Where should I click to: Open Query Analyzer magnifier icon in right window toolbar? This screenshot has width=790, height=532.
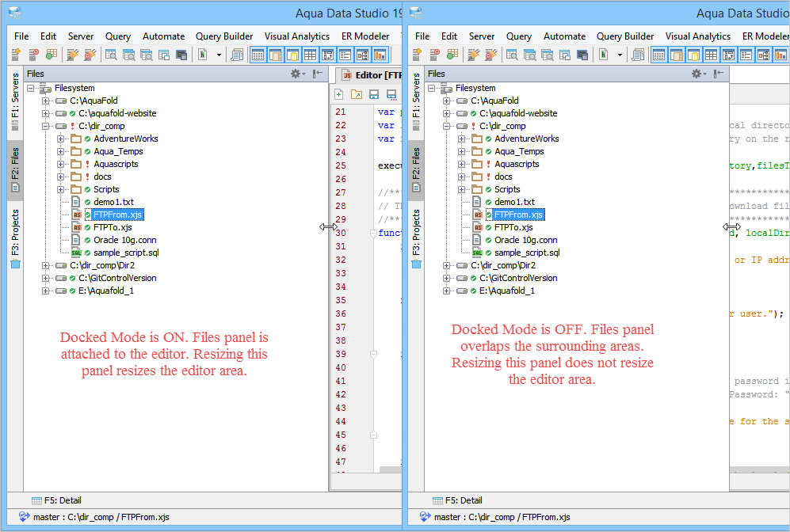coord(512,55)
